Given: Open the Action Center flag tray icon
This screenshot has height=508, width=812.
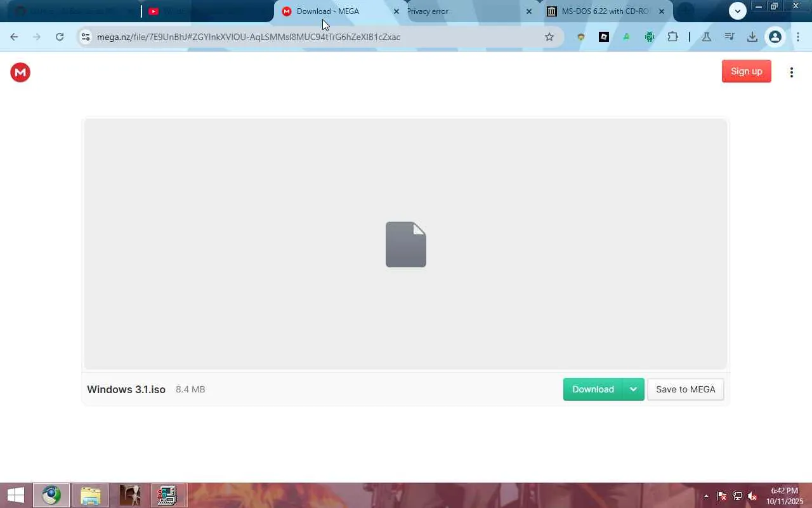Looking at the screenshot, I should 722,496.
